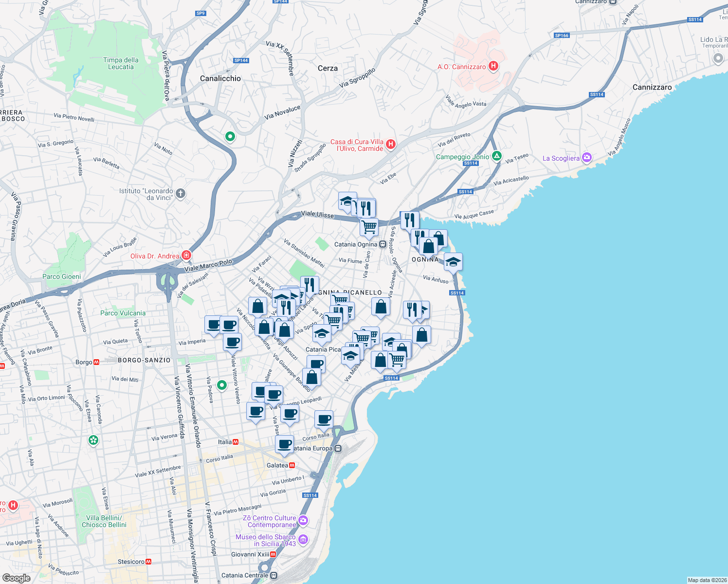
Task: Click the Museo dello Sbarco in Sicilia marker
Action: (x=304, y=539)
